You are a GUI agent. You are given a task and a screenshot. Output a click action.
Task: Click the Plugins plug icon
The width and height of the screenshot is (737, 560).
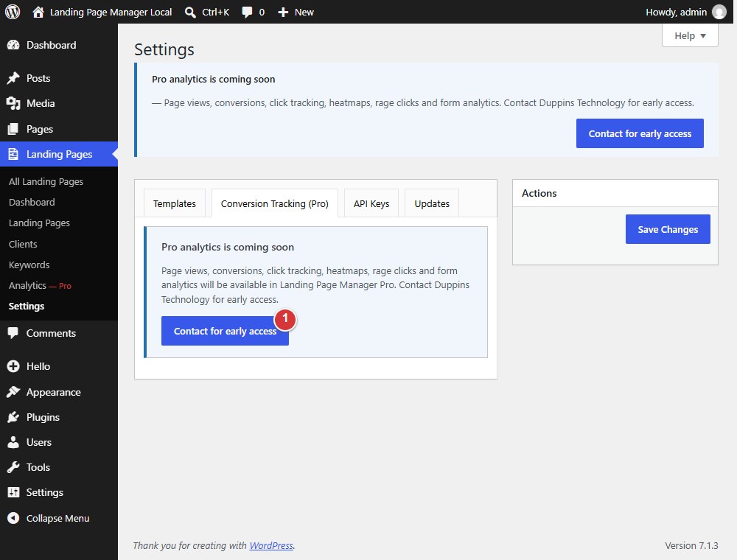13,417
